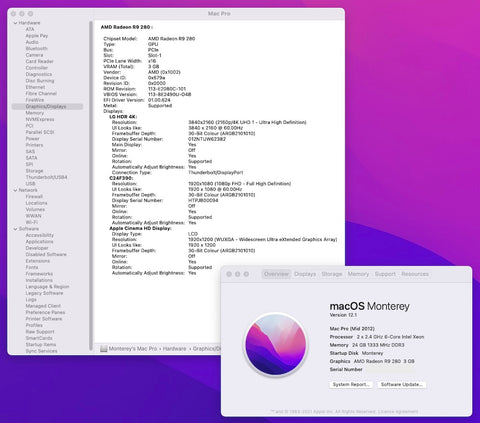Select Installations under Software
The height and width of the screenshot is (423, 480).
click(39, 280)
